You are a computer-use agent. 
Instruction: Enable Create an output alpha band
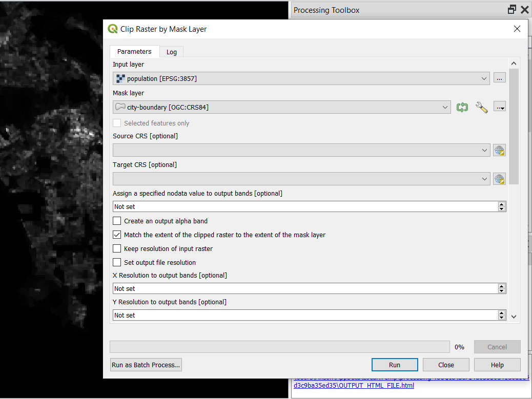(x=116, y=220)
